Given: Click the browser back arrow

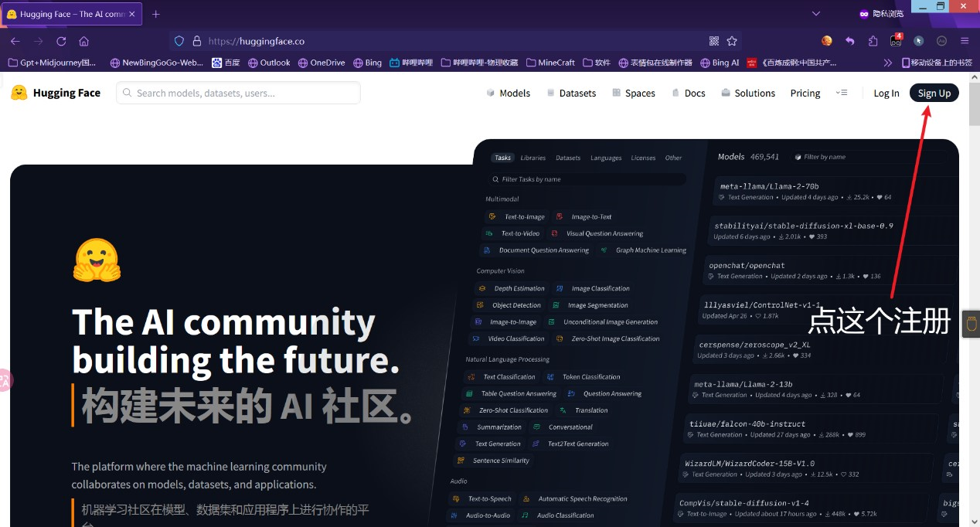Looking at the screenshot, I should pyautogui.click(x=15, y=41).
